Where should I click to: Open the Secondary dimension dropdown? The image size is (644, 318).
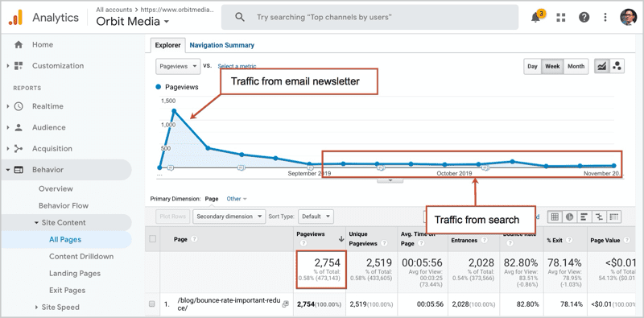point(229,217)
